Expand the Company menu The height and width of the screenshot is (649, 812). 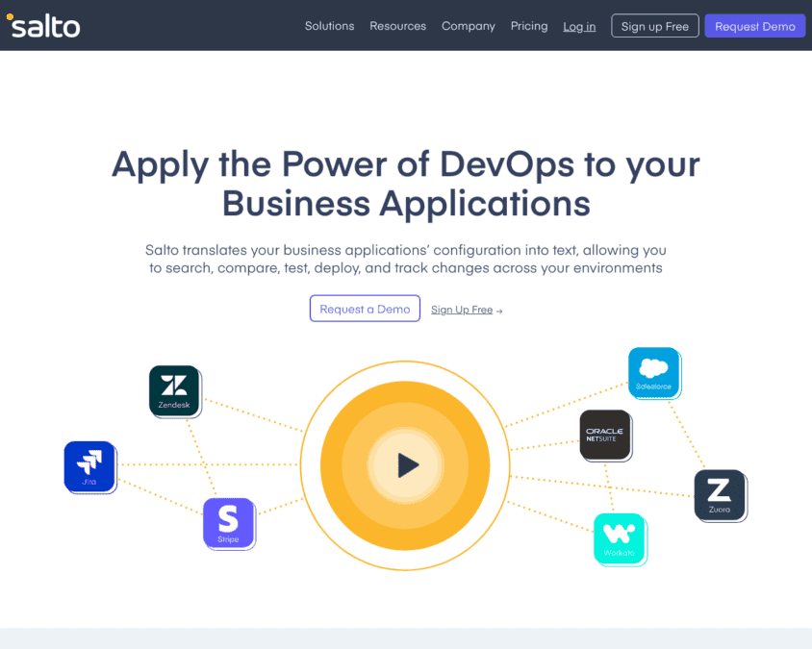pos(469,26)
